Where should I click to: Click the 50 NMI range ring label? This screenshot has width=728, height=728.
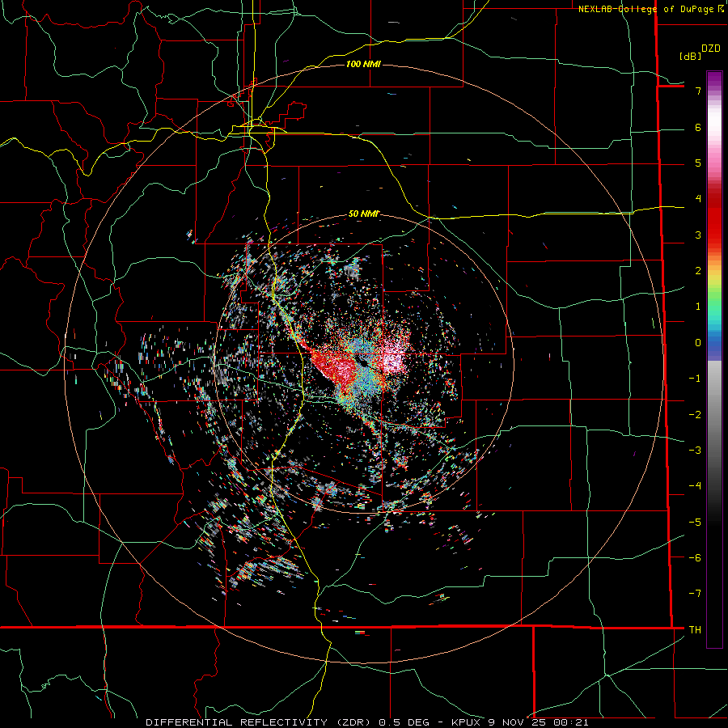[x=363, y=214]
